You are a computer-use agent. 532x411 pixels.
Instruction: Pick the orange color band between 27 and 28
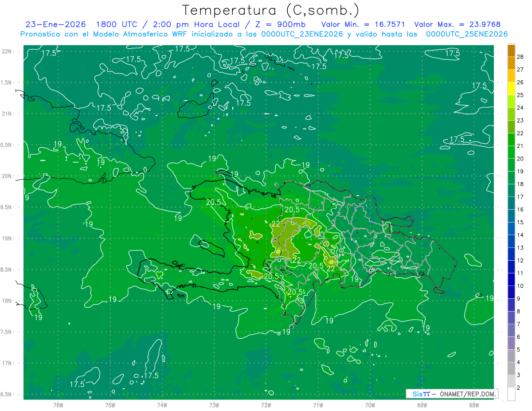point(511,63)
